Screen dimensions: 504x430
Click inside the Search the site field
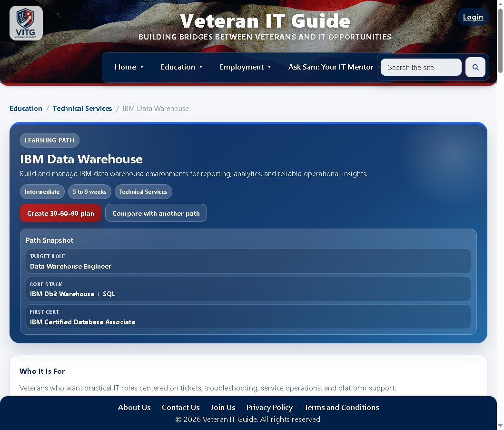pos(421,67)
